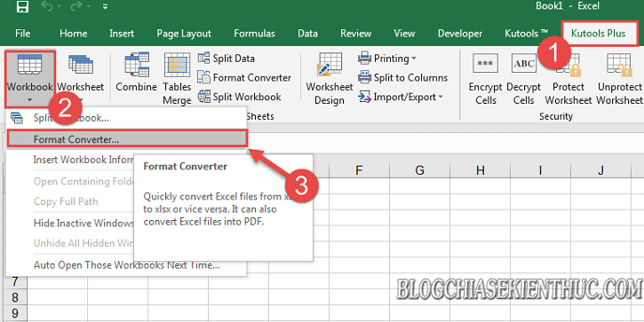Open the Review tab
The width and height of the screenshot is (644, 322).
(355, 33)
